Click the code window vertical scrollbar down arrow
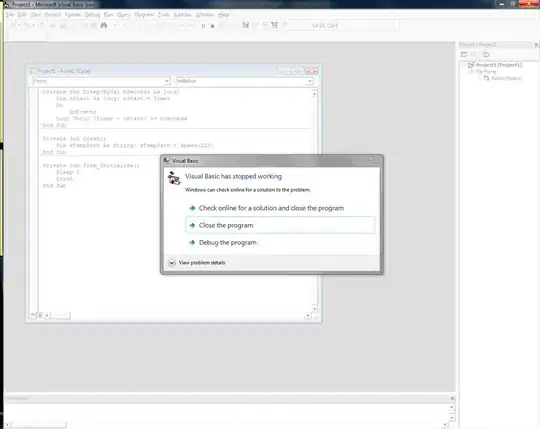 pos(314,308)
